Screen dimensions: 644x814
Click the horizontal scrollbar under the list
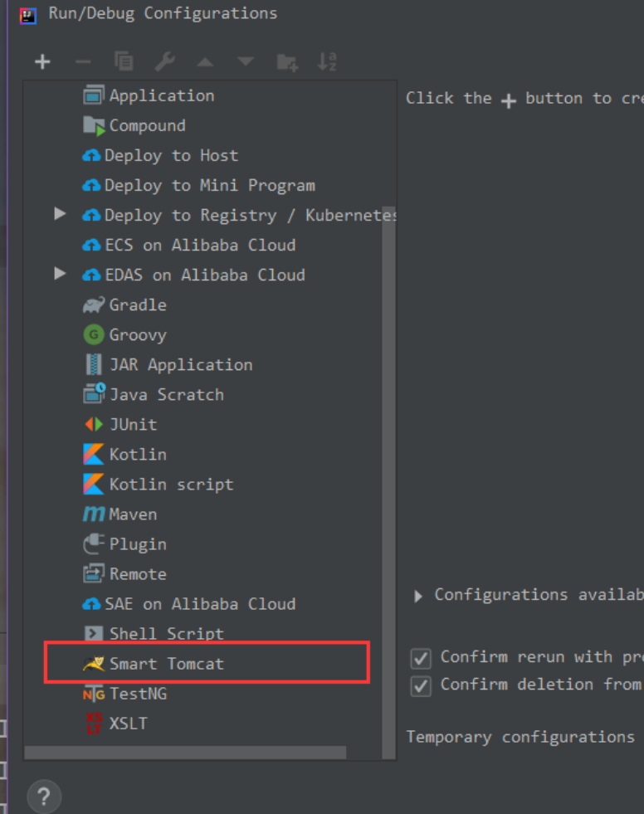pos(185,753)
